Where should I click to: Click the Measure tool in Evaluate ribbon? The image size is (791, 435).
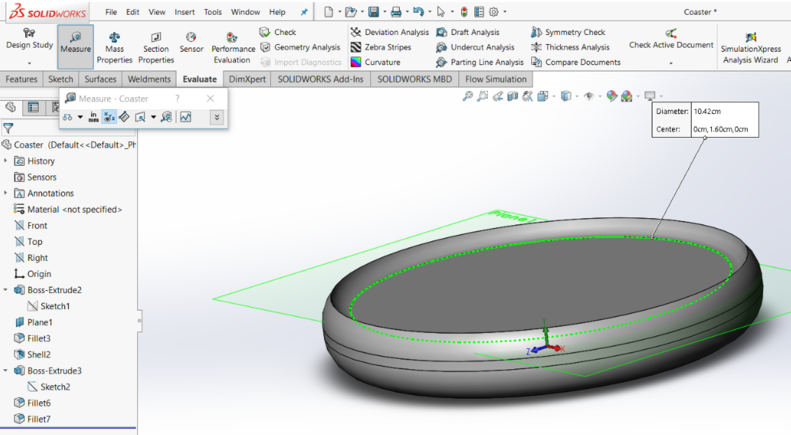75,44
